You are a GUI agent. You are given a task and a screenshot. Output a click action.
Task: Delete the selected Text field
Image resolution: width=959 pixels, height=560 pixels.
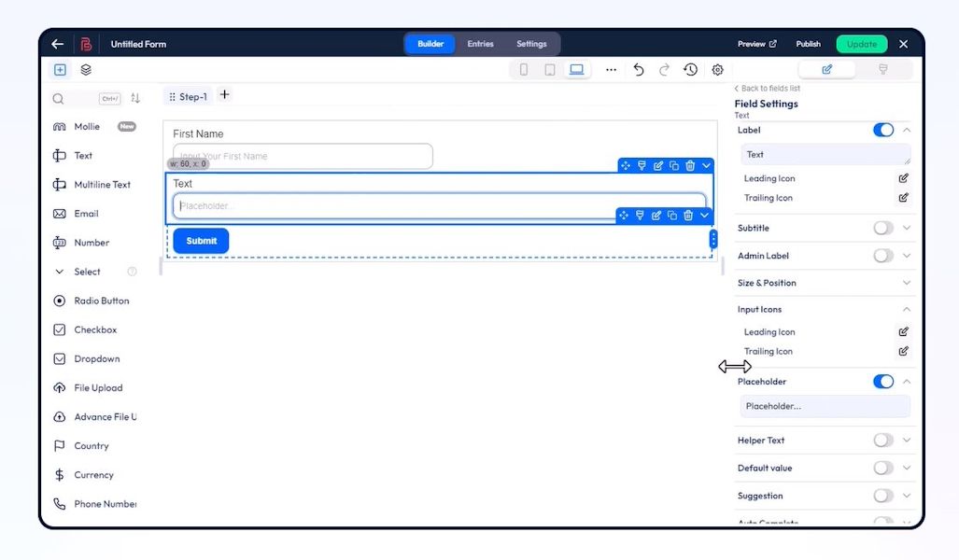coord(690,166)
